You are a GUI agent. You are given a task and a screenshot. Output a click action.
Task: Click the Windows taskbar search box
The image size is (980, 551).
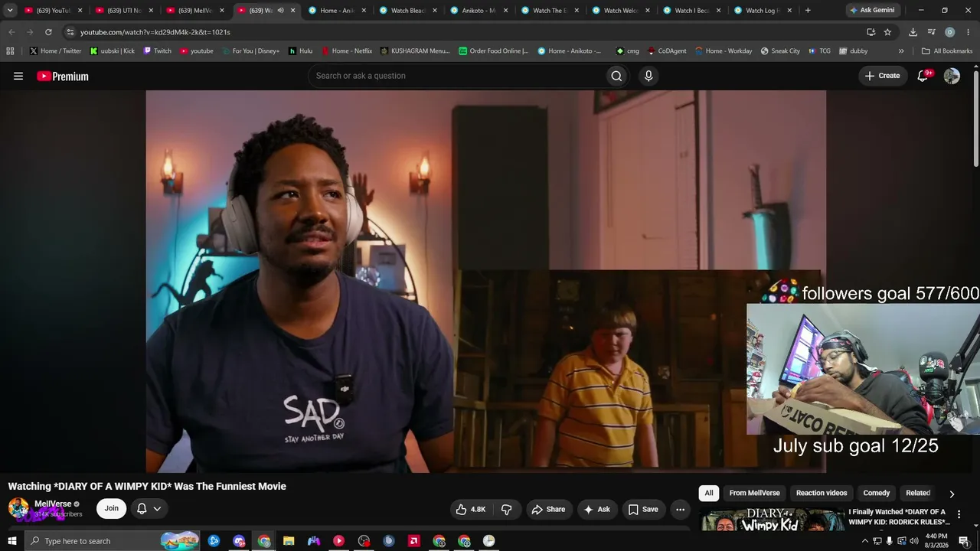point(111,541)
